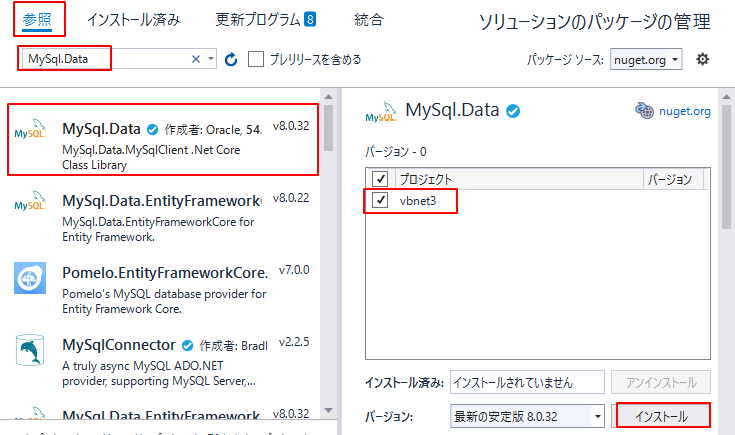
Task: Click the MySQL logo in detail header
Action: 381,111
